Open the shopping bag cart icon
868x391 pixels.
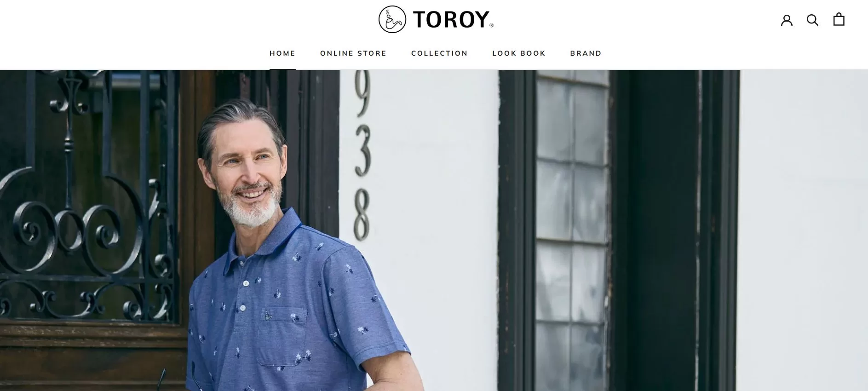pyautogui.click(x=839, y=19)
